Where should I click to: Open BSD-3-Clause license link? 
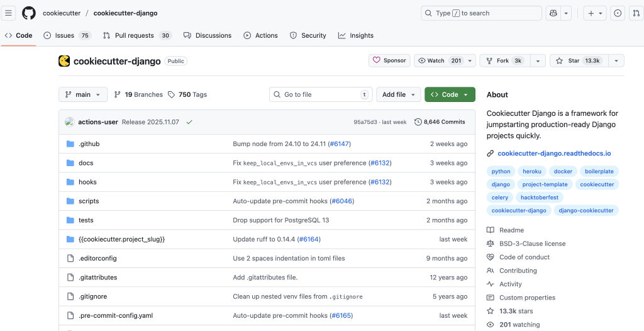526,244
